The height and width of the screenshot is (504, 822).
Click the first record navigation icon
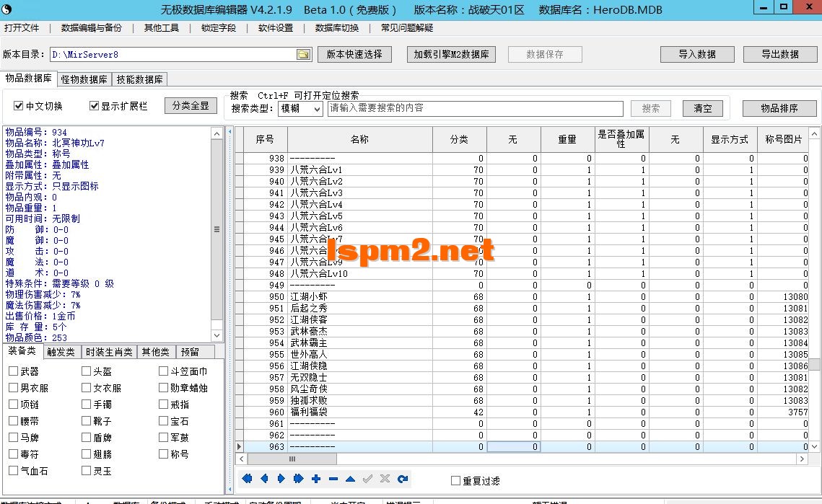point(247,478)
